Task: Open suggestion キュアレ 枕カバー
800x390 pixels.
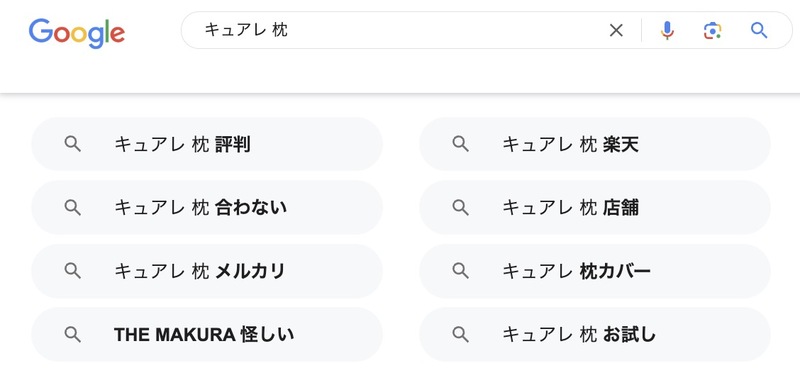Action: [594, 271]
